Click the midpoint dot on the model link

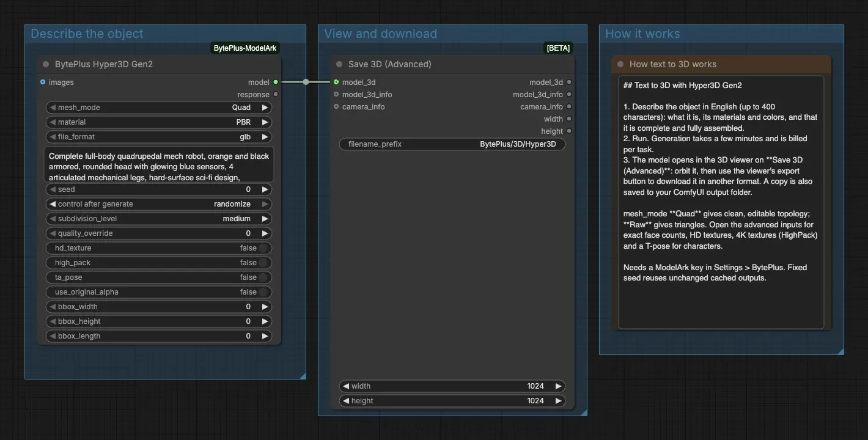306,82
